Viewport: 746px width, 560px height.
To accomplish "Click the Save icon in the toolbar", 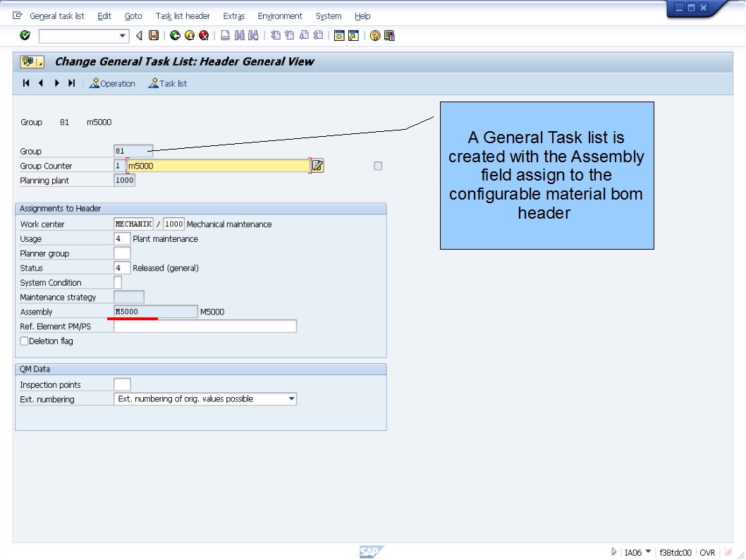I will click(x=153, y=35).
